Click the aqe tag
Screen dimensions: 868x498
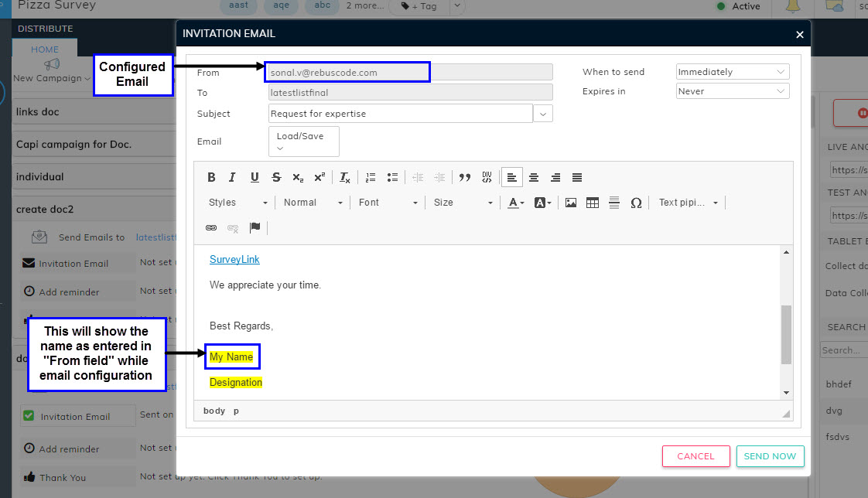pos(282,5)
